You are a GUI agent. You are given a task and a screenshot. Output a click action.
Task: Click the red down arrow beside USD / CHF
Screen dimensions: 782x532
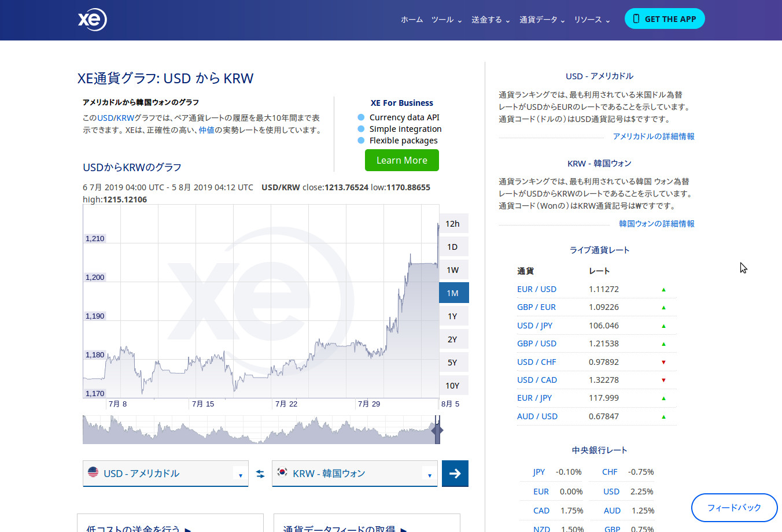pyautogui.click(x=663, y=363)
